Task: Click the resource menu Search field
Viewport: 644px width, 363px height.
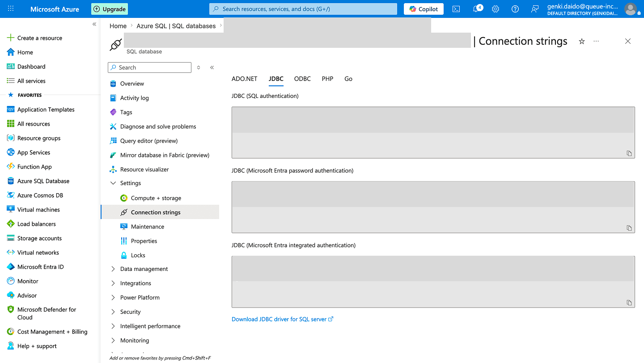Action: click(x=149, y=68)
